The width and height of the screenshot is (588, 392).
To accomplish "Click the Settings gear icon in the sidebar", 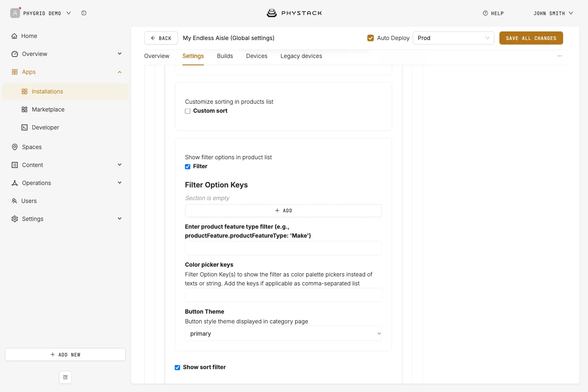I will [15, 219].
